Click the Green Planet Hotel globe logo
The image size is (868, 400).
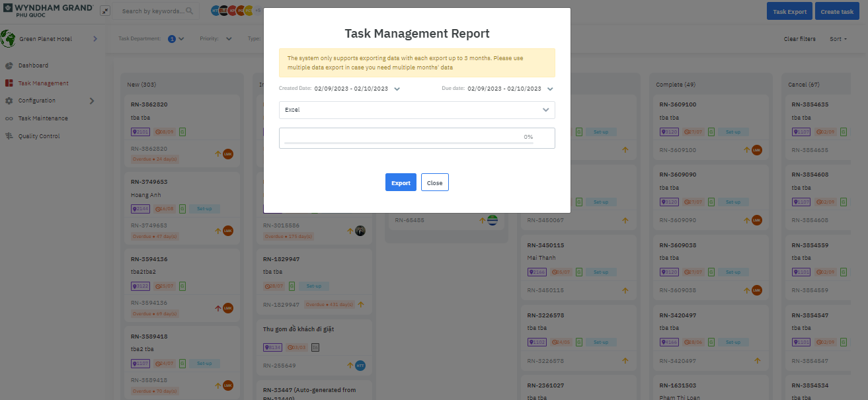pyautogui.click(x=9, y=38)
